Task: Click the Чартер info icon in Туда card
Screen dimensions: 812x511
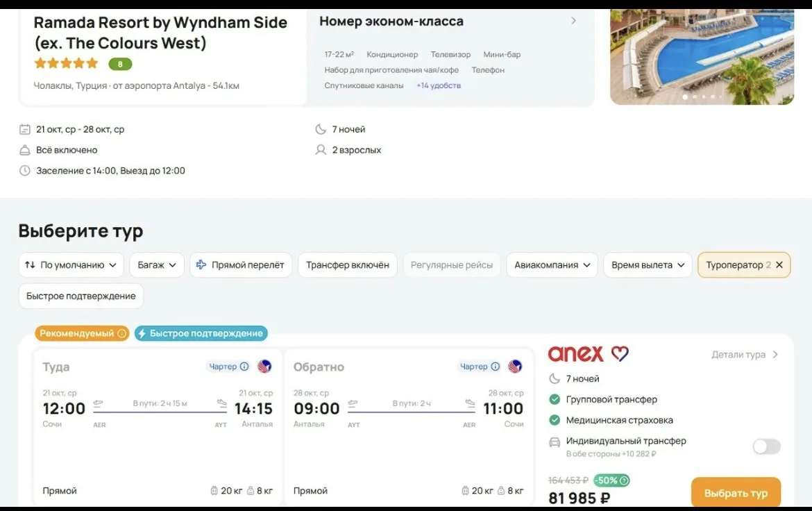Action: pos(244,367)
